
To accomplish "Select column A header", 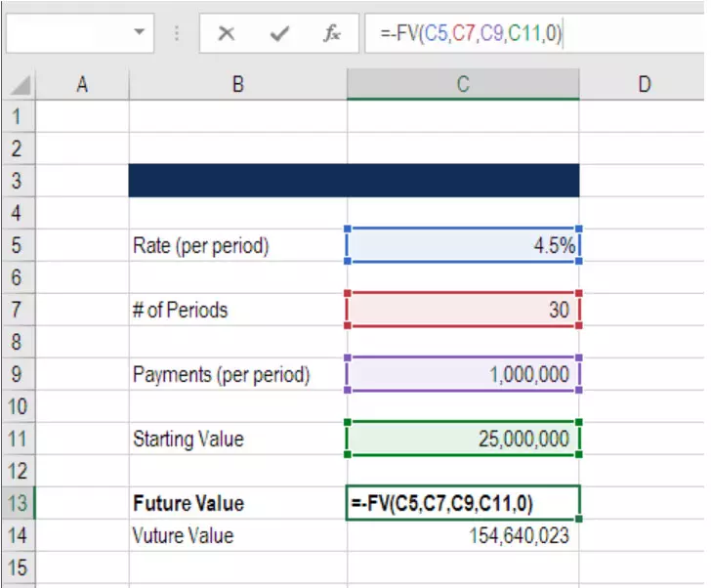I will (82, 84).
